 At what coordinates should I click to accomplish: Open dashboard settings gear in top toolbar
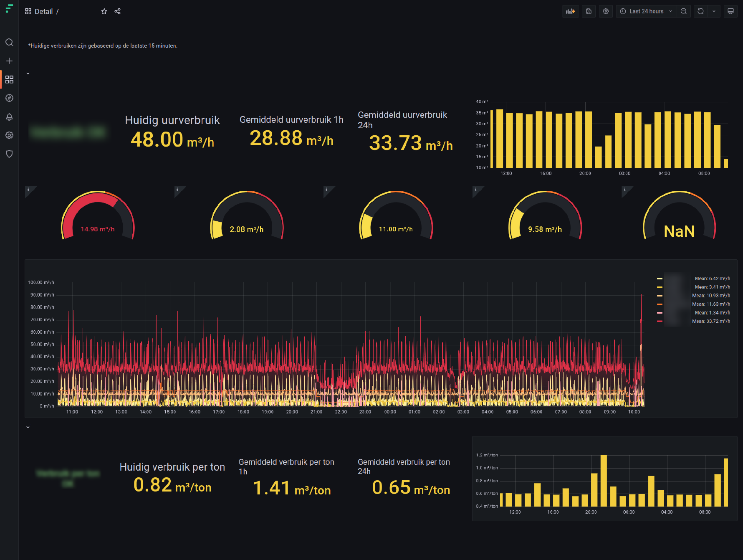click(606, 11)
